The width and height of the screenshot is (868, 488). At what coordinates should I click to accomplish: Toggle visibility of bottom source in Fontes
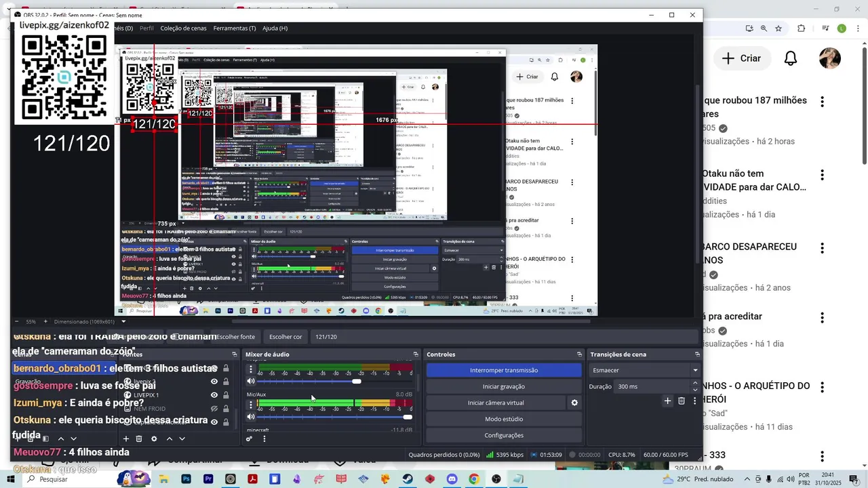(x=214, y=422)
